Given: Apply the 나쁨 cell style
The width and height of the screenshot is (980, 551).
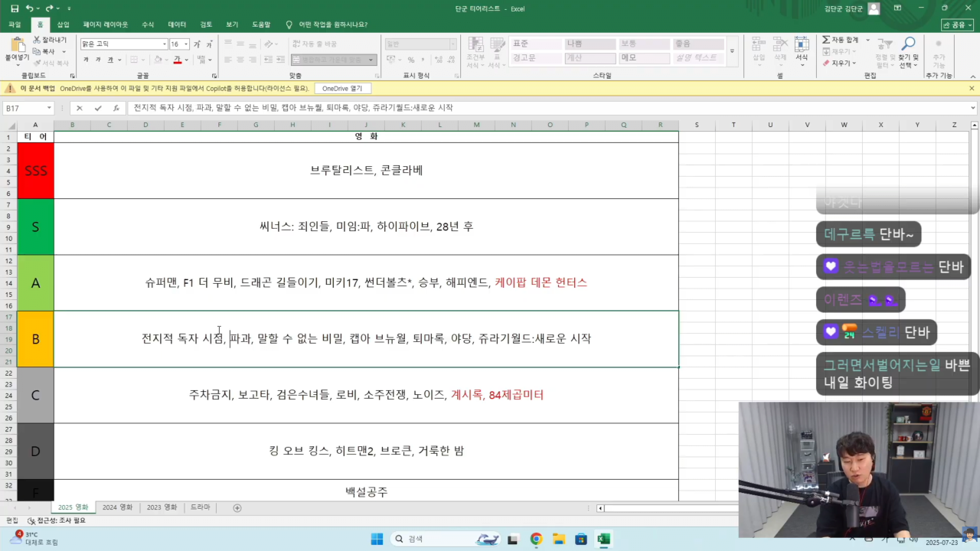Looking at the screenshot, I should click(x=590, y=44).
